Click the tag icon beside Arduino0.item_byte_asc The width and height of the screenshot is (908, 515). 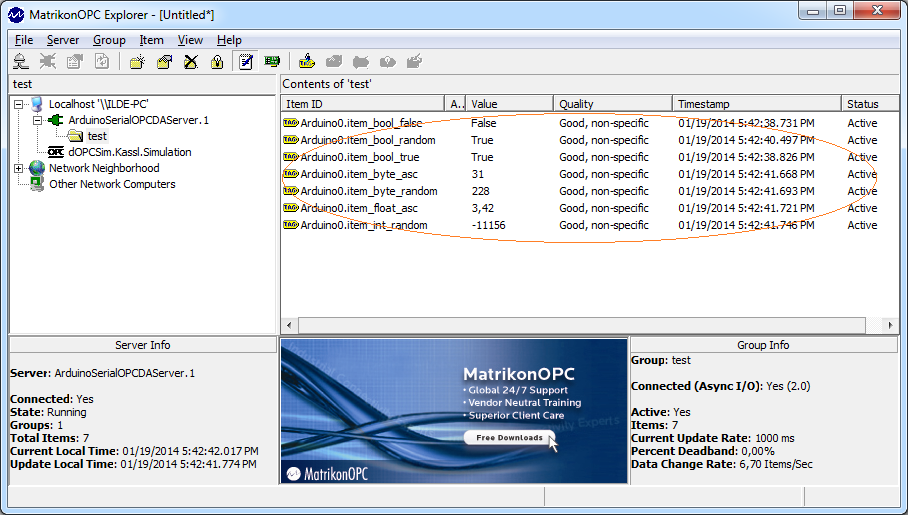tap(291, 174)
